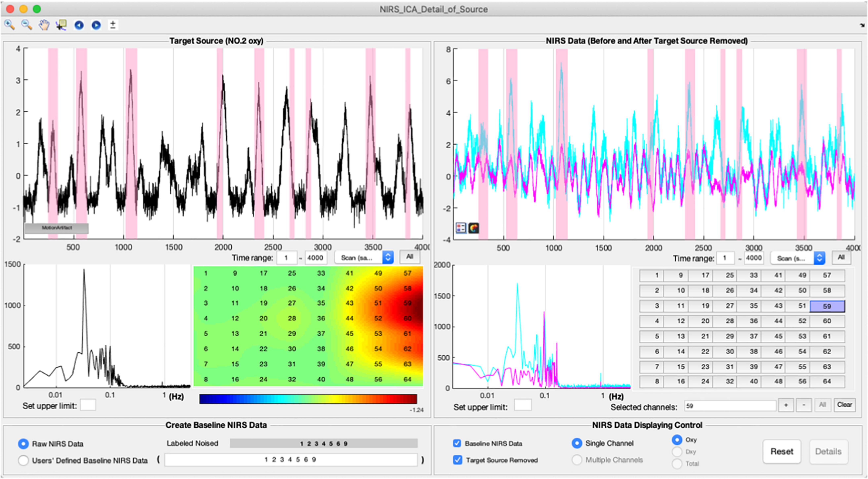This screenshot has height=479, width=868.
Task: Open the colormap icon in NIRS plot
Action: point(474,228)
